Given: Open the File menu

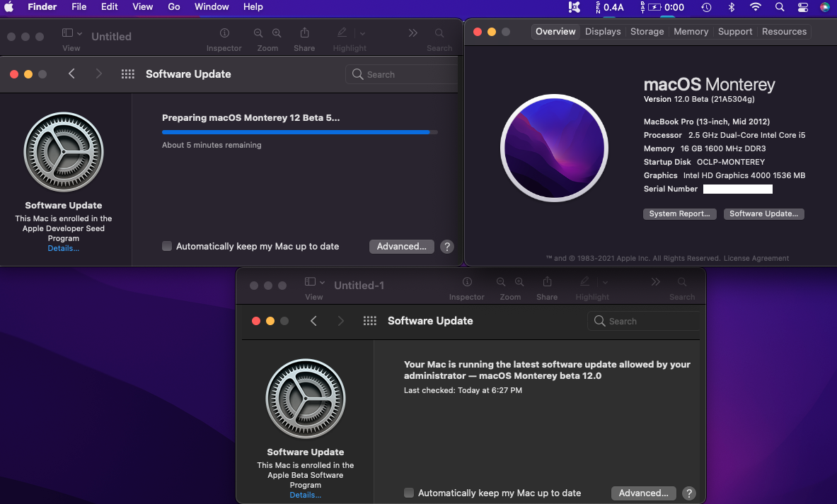Looking at the screenshot, I should point(79,7).
